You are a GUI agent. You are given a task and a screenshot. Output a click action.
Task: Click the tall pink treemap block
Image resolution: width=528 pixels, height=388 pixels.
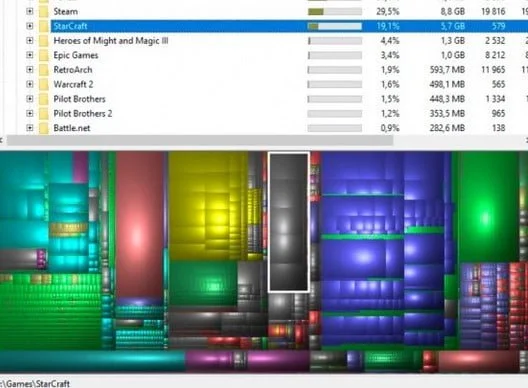(x=139, y=224)
